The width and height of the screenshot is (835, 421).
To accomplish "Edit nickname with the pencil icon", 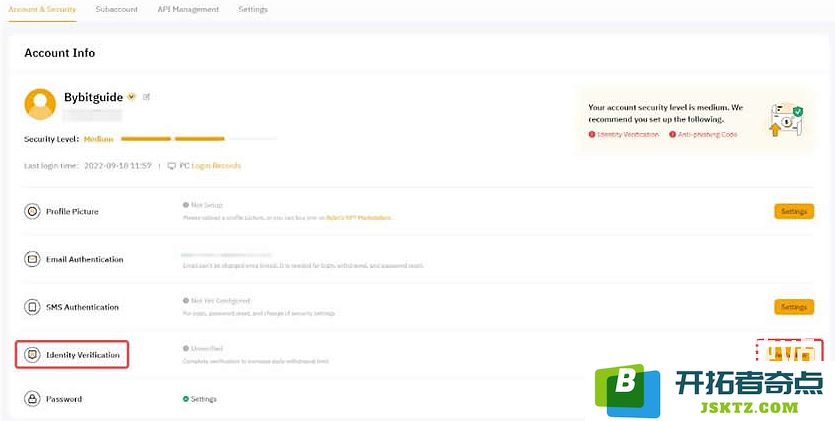I will (146, 97).
